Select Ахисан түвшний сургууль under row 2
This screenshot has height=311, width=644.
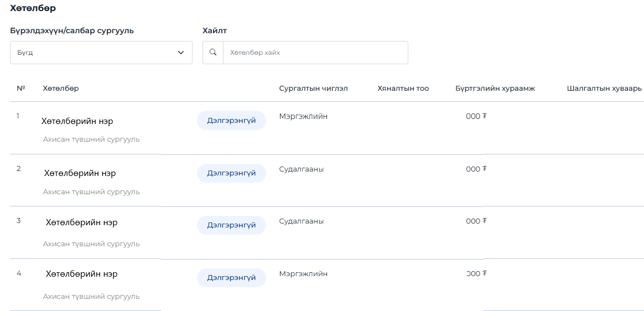[91, 192]
